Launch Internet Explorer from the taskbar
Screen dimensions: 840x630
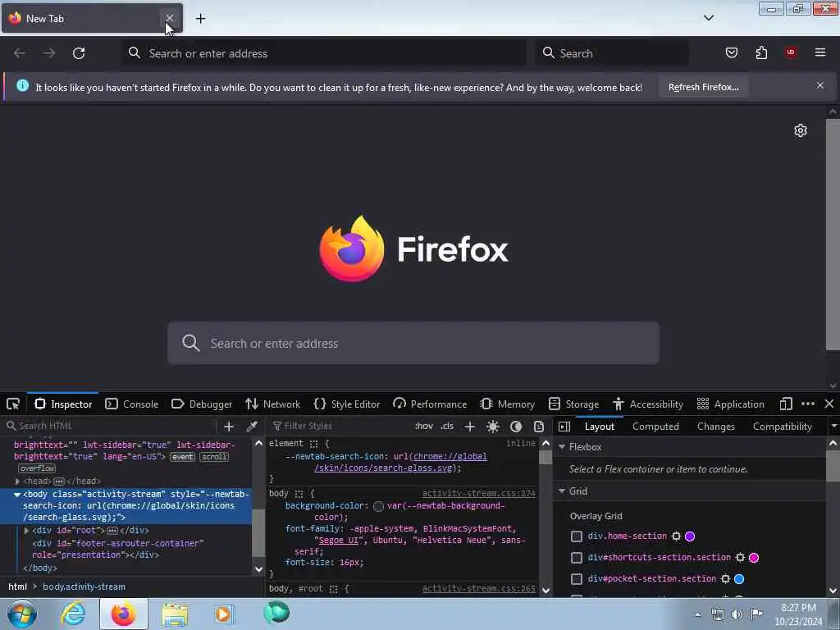coord(73,614)
